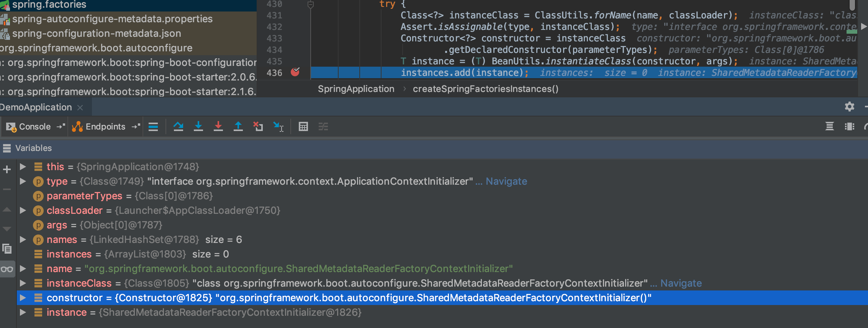Detach Console tab using its pin arrow
The height and width of the screenshot is (328, 868).
coord(61,126)
